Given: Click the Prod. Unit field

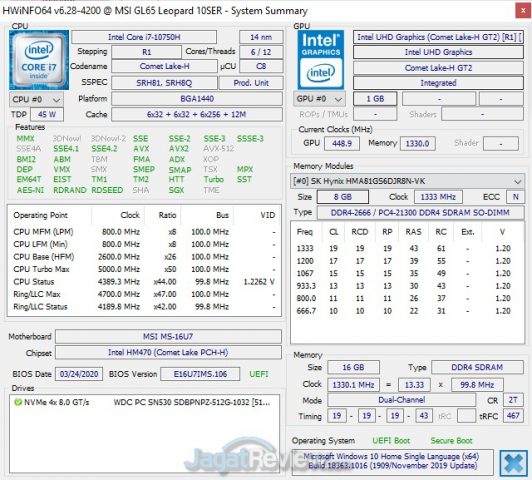Looking at the screenshot, I should pos(251,83).
